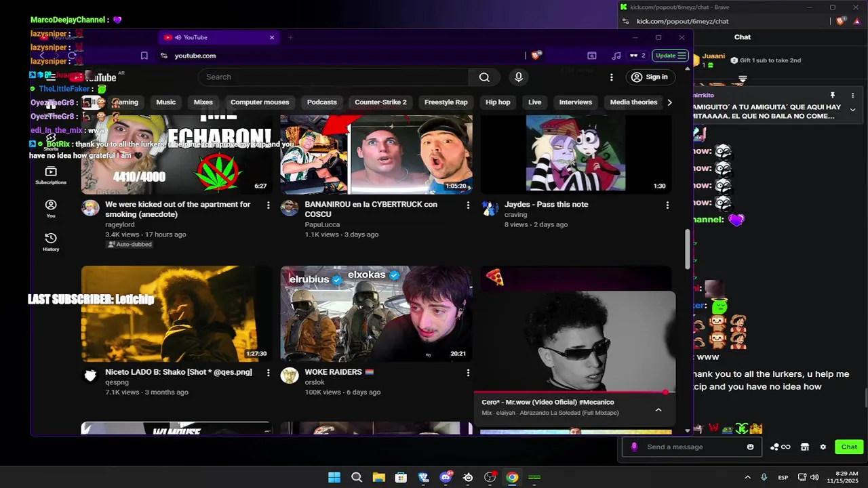Click the miniplayer video preview
This screenshot has width=868, height=488.
click(x=574, y=342)
